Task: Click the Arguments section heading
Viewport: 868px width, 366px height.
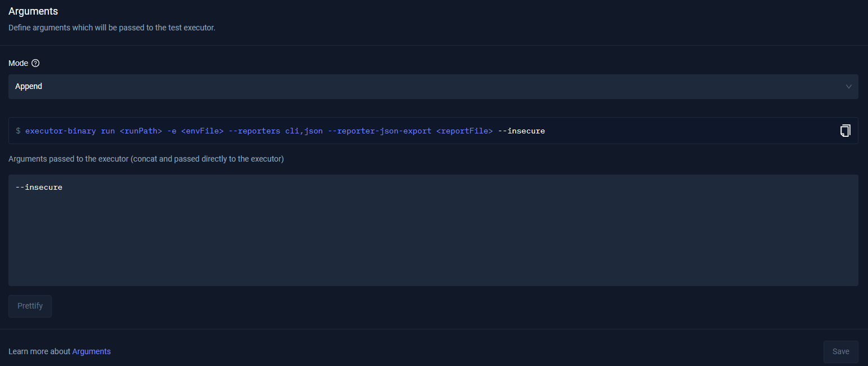Action: [x=33, y=11]
